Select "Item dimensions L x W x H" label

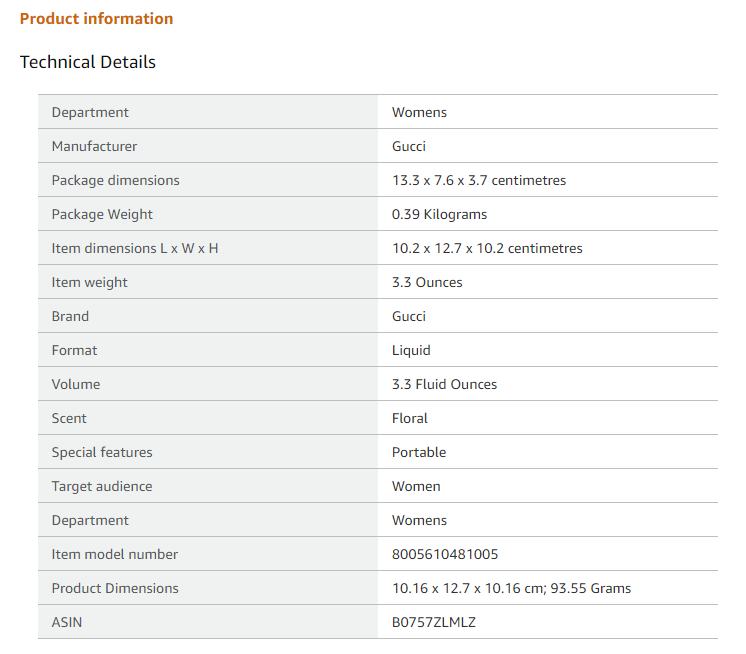[x=135, y=248]
